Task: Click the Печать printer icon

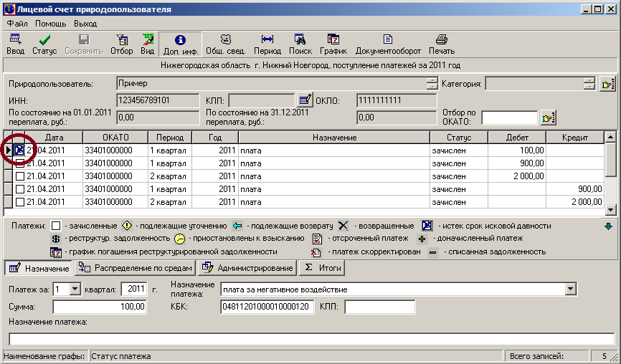Action: click(x=442, y=41)
